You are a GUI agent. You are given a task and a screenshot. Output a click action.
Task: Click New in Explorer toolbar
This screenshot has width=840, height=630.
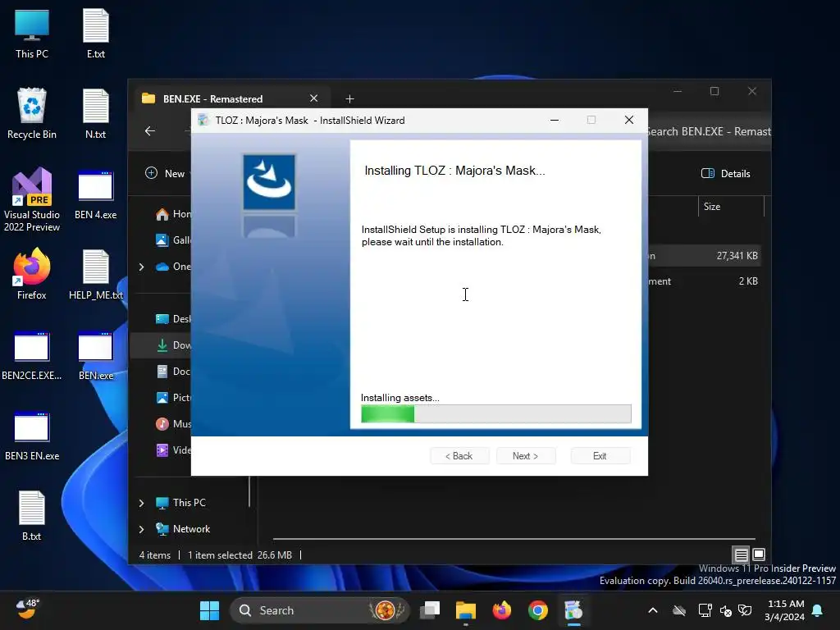coord(165,173)
